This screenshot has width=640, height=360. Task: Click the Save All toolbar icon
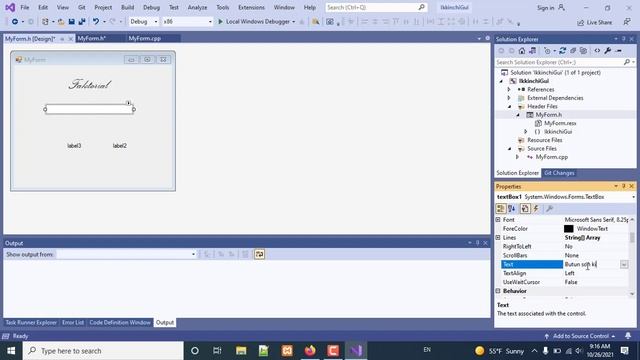[x=82, y=22]
